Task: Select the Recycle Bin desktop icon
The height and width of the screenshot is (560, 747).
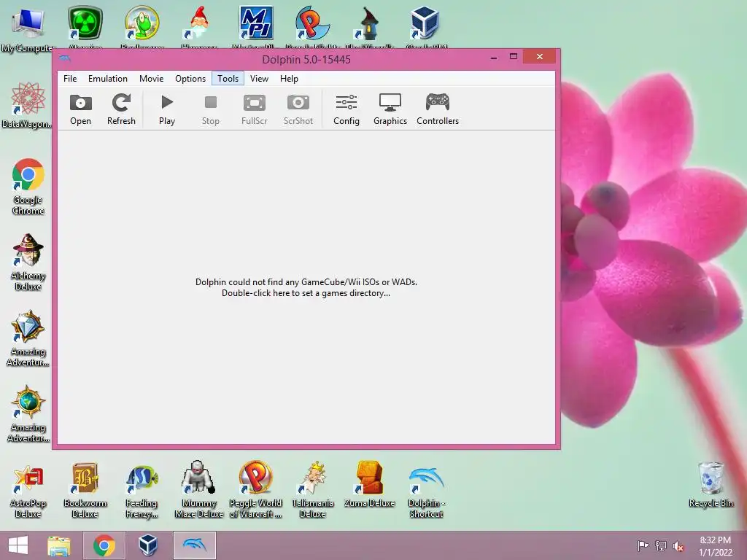Action: click(x=711, y=485)
